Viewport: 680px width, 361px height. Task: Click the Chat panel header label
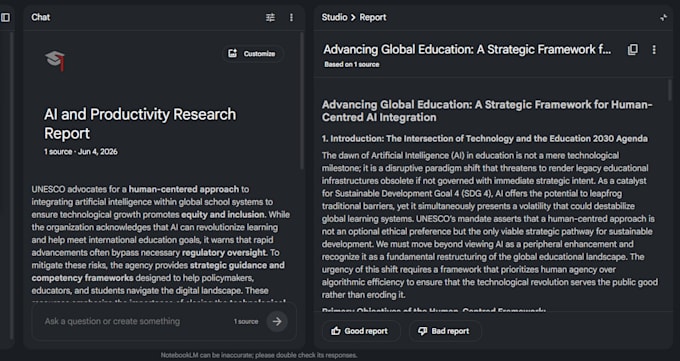pos(40,17)
